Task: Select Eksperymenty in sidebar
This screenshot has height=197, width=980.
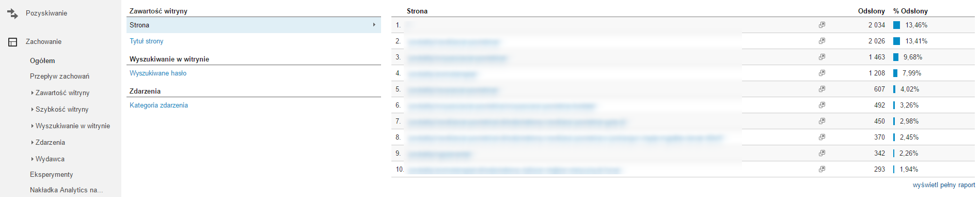Action: click(x=51, y=175)
